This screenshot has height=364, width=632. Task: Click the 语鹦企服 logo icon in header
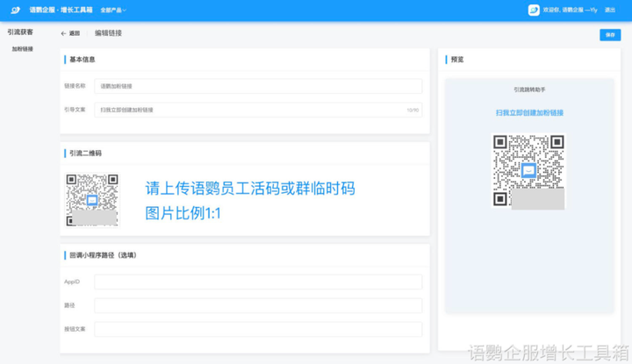point(15,10)
